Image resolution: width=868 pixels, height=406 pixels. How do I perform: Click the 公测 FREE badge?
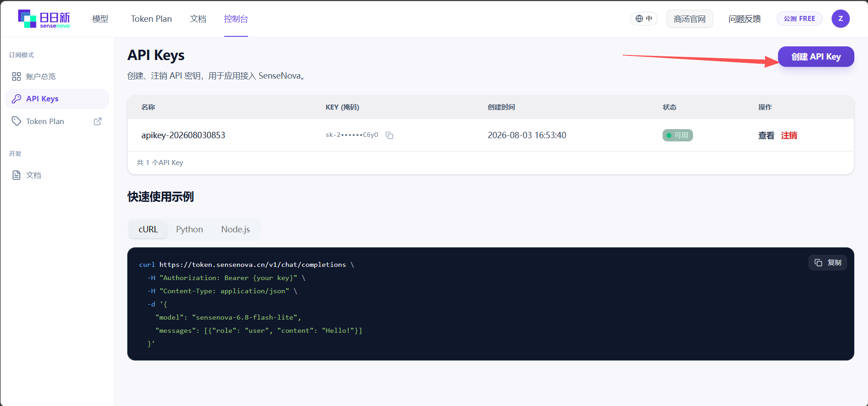[x=799, y=19]
